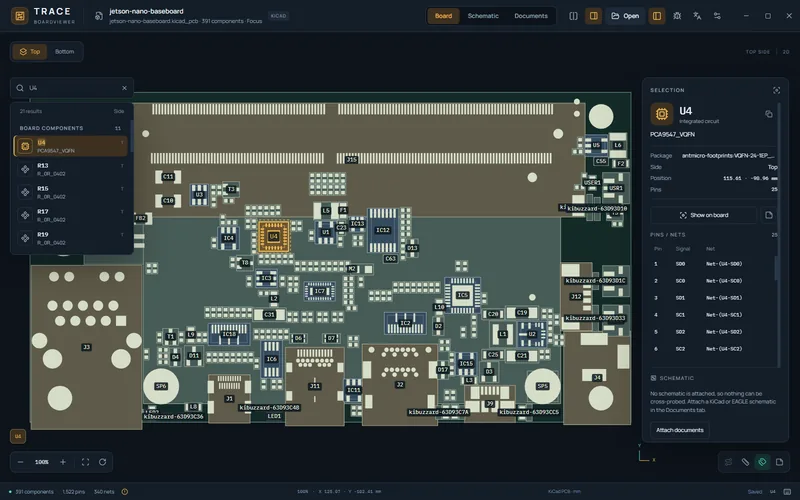The width and height of the screenshot is (800, 500).
Task: Click the reset view rotate icon
Action: tap(103, 462)
